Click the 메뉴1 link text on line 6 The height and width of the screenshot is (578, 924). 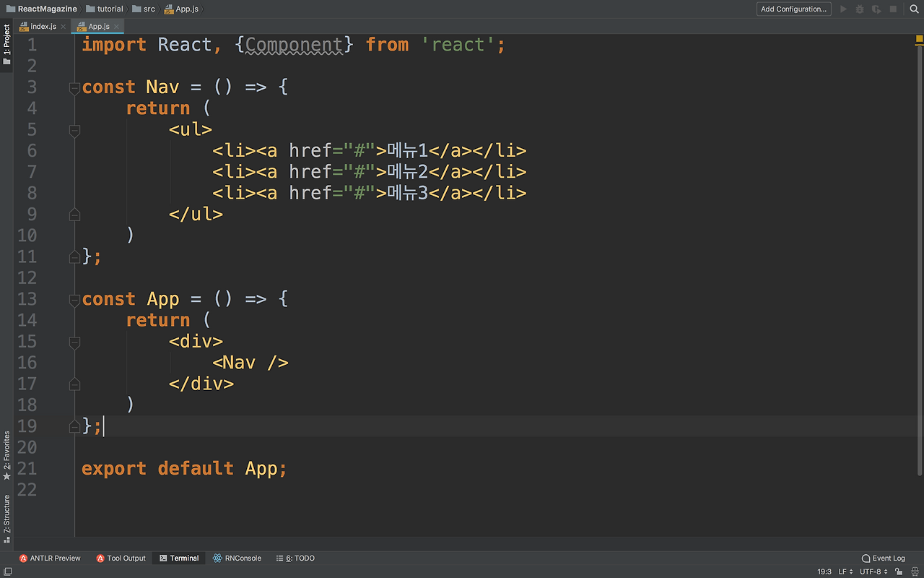(407, 150)
